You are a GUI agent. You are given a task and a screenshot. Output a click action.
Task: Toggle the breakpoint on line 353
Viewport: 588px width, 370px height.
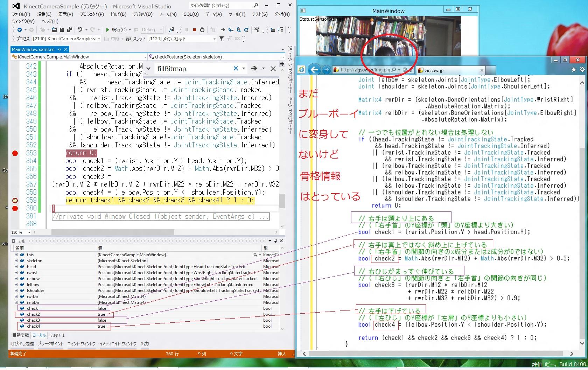(15, 153)
